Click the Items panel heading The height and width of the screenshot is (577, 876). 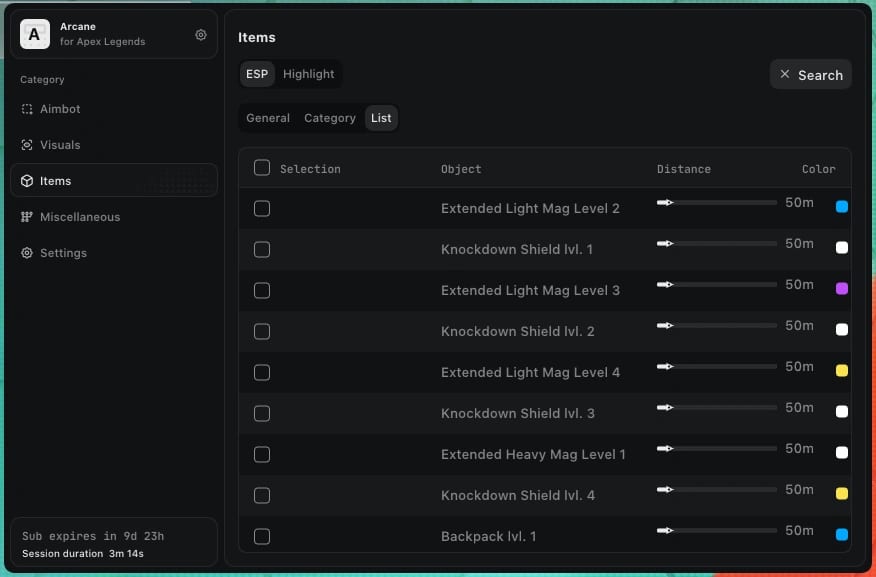point(256,37)
